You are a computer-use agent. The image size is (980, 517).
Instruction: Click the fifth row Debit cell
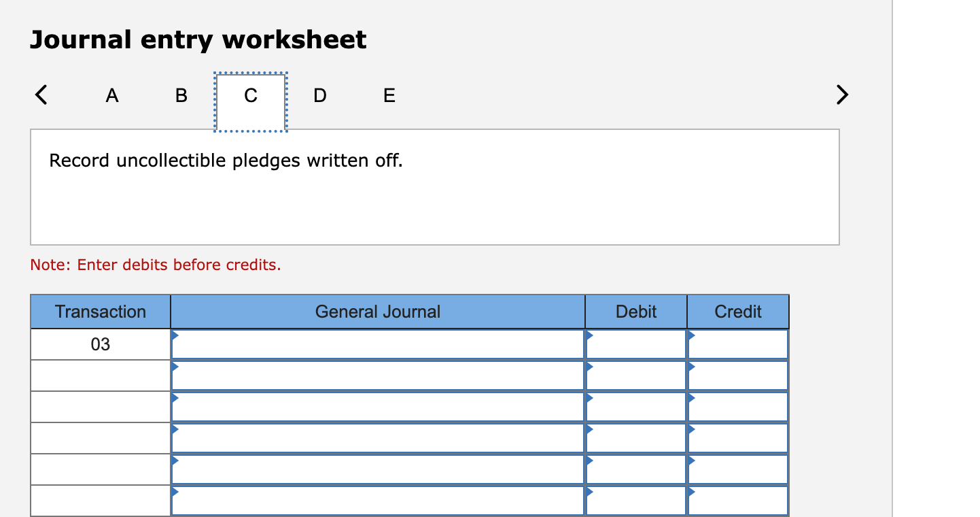click(x=636, y=469)
